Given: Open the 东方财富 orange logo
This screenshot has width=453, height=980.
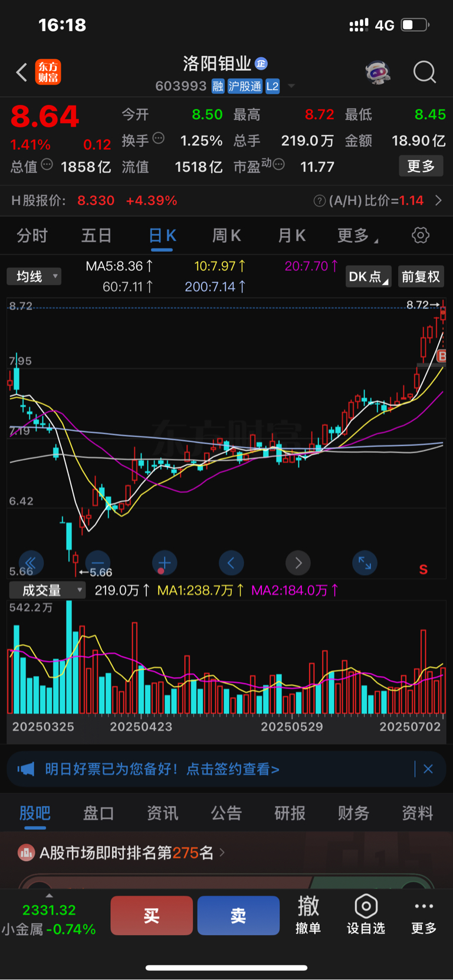Looking at the screenshot, I should pos(48,72).
